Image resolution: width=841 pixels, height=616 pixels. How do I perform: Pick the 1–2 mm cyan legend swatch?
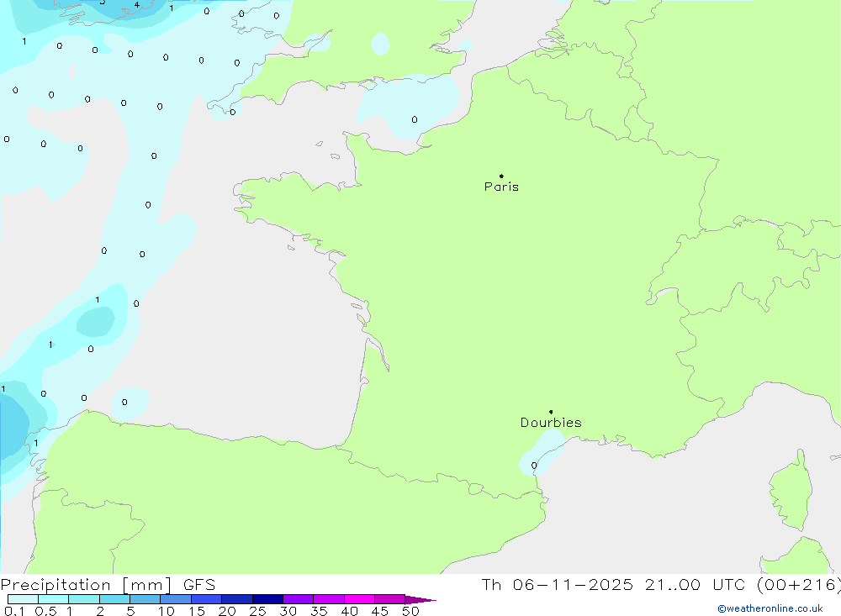click(84, 599)
